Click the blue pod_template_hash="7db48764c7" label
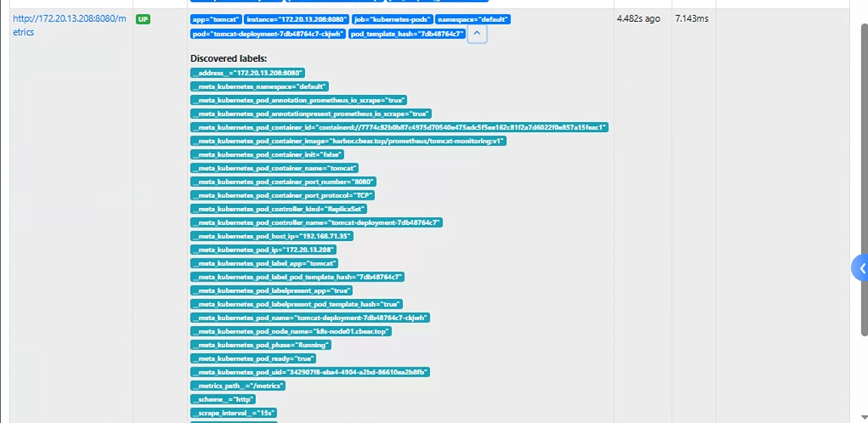The image size is (868, 423). [x=407, y=34]
